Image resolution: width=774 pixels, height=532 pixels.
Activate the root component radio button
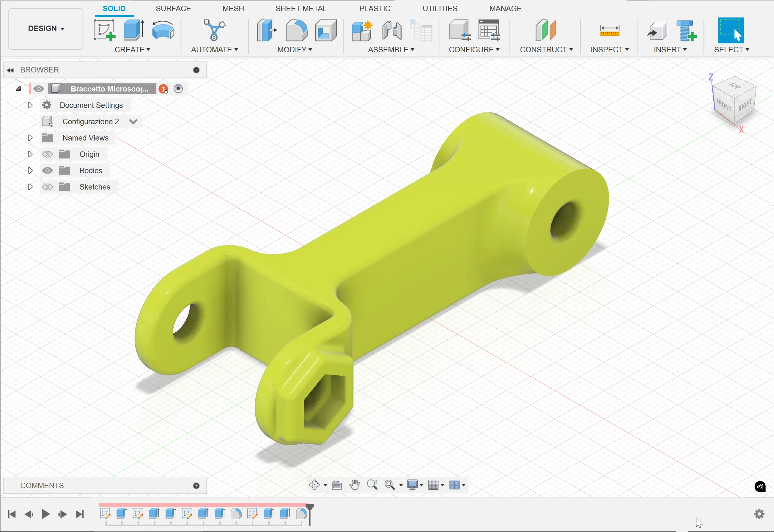(178, 89)
